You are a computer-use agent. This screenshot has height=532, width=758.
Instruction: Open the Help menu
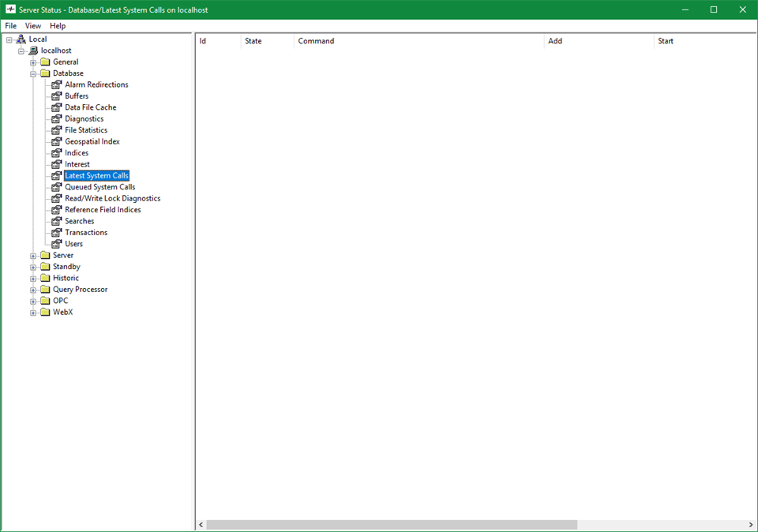(x=58, y=26)
